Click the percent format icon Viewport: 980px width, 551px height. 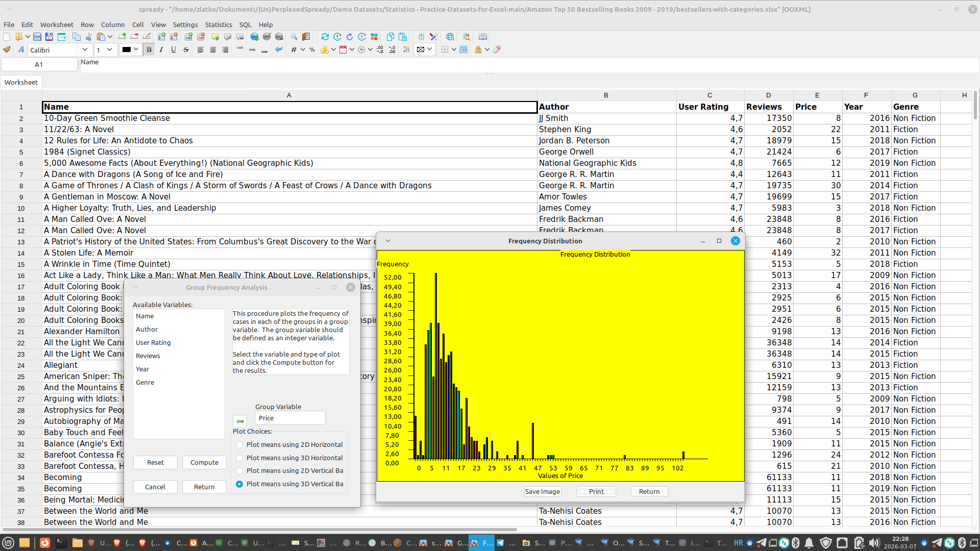tap(312, 49)
